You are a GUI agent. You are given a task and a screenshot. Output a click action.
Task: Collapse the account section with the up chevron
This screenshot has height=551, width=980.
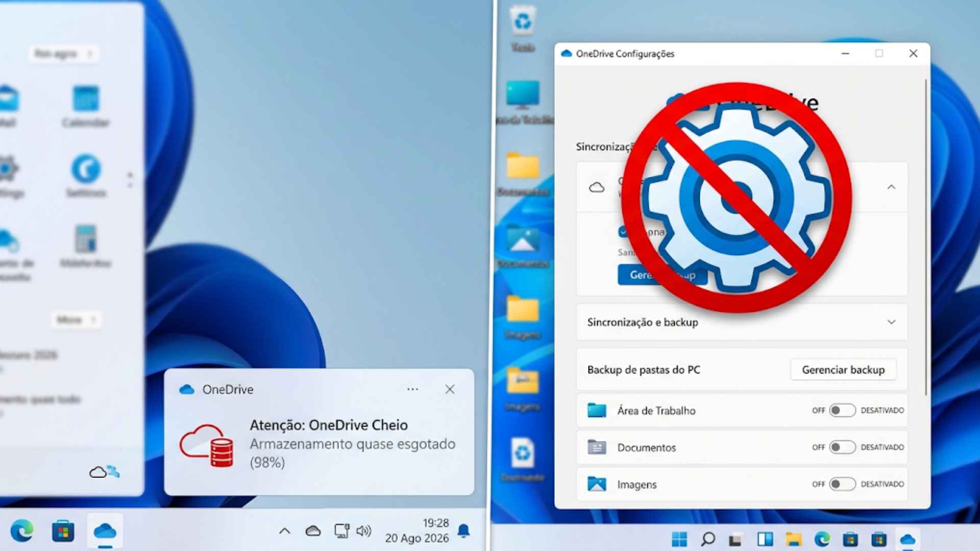891,187
